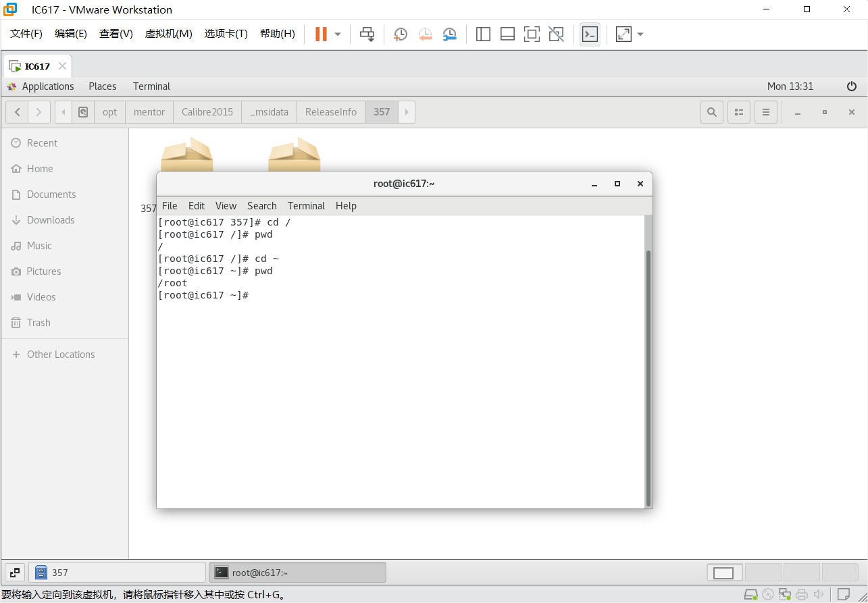Go to Home in the sidebar
Screen dimensions: 868x603
coord(64,169)
